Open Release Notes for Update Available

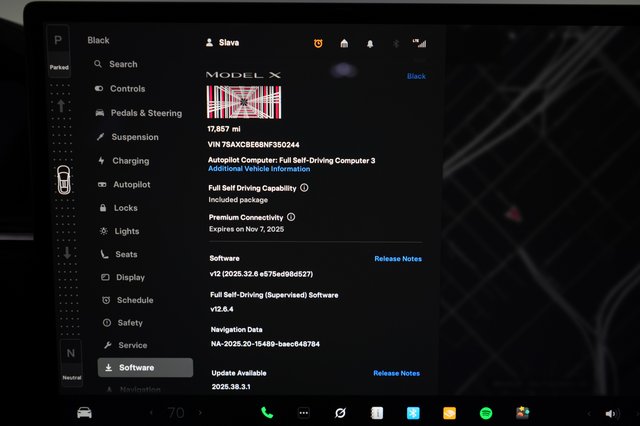(396, 373)
